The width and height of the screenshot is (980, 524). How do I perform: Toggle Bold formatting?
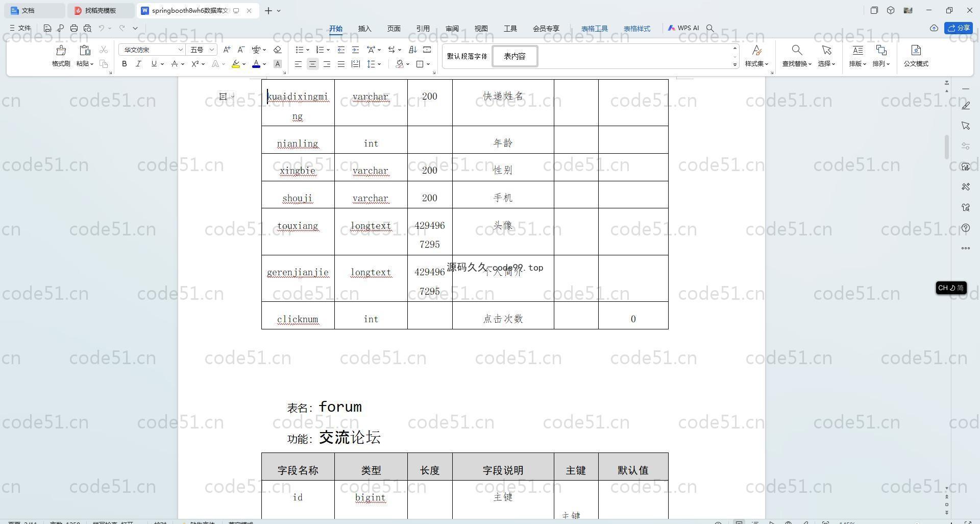[124, 64]
